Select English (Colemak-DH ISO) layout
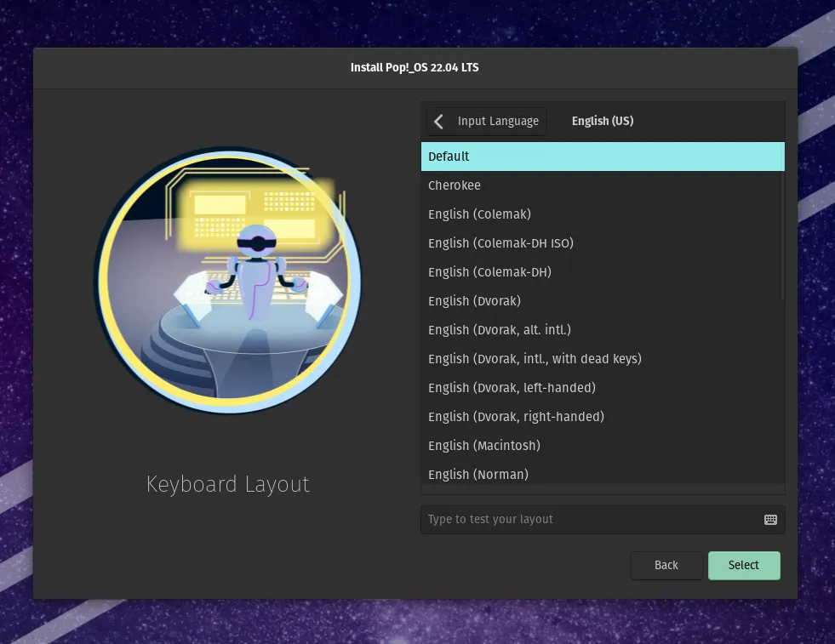Viewport: 835px width, 644px height. pyautogui.click(x=602, y=243)
